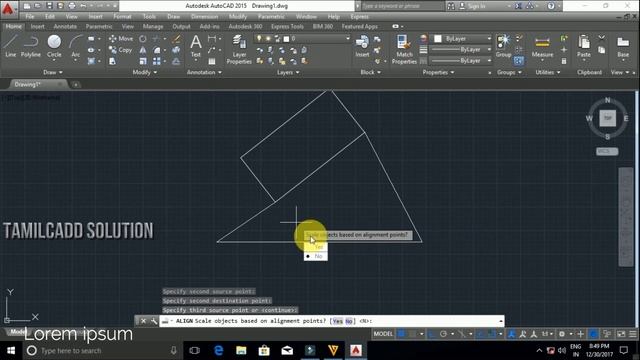Viewport: 640px width, 360px height.
Task: Click the MODEL status bar button
Action: click(383, 334)
